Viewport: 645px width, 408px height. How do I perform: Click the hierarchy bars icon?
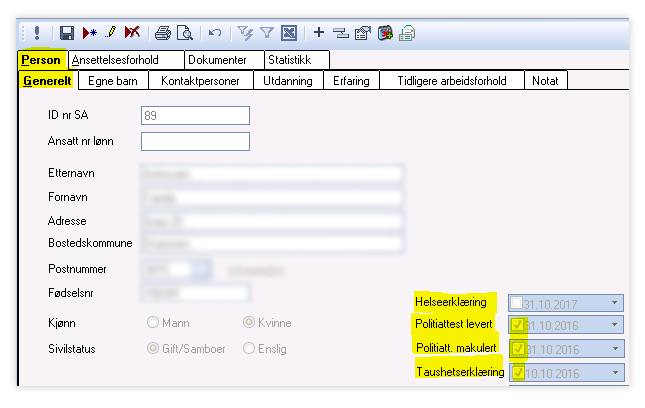pyautogui.click(x=341, y=33)
